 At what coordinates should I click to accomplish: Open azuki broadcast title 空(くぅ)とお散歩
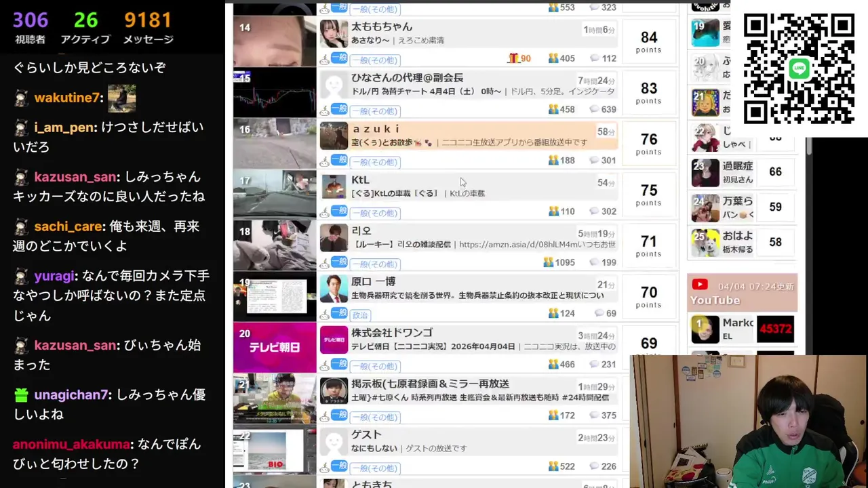tap(392, 142)
